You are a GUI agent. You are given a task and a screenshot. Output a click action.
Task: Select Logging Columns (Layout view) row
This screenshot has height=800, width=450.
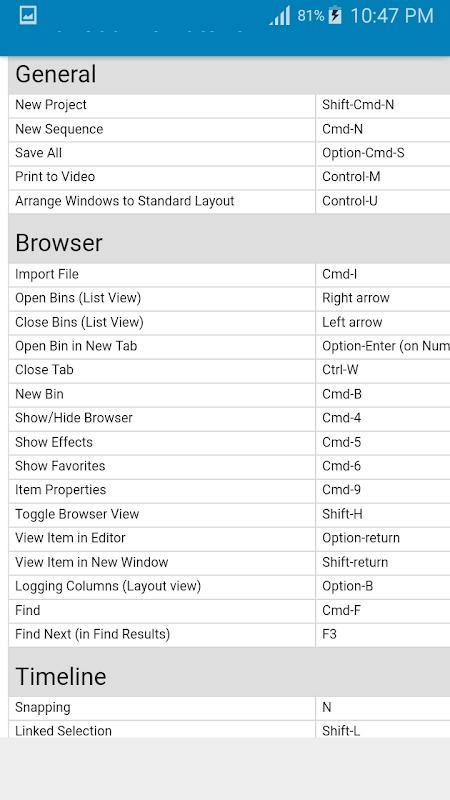229,586
